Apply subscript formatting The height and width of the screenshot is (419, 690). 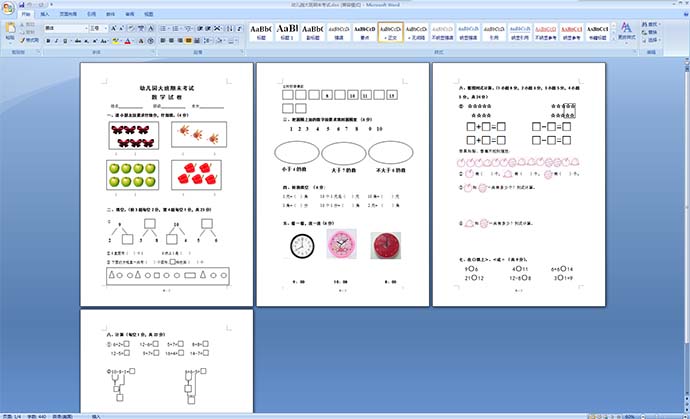point(86,41)
